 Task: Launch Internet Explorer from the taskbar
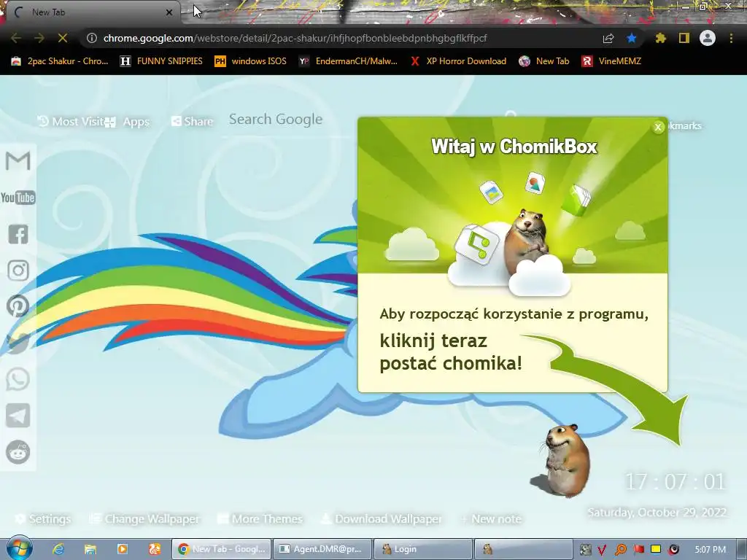58,549
